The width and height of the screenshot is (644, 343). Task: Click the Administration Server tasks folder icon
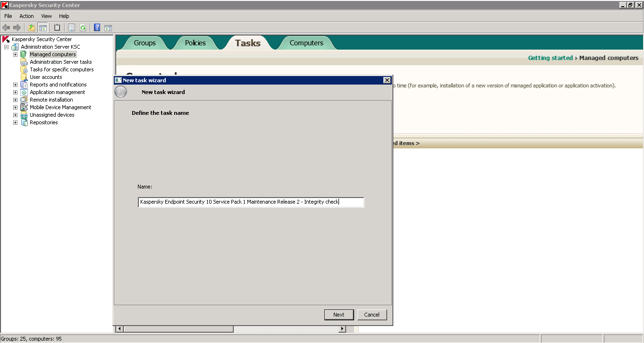(24, 62)
